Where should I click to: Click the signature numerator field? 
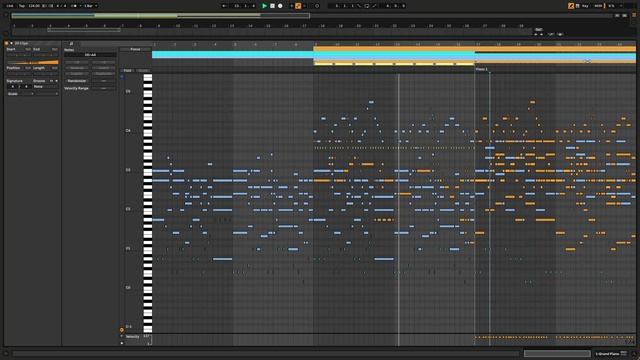tap(12, 87)
